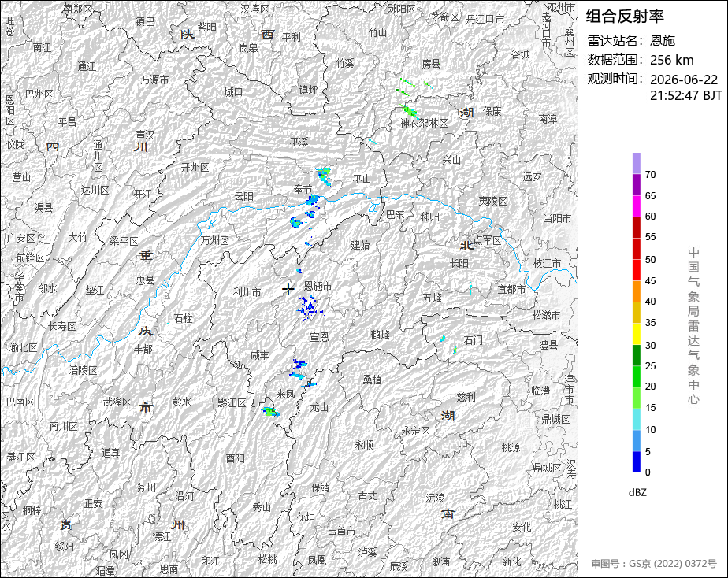Click the 长阳 map label

click(459, 263)
